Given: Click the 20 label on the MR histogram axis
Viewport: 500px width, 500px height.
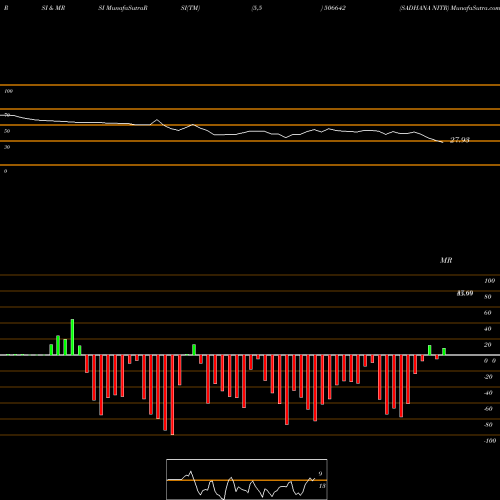Looking at the screenshot, I should [x=487, y=345].
